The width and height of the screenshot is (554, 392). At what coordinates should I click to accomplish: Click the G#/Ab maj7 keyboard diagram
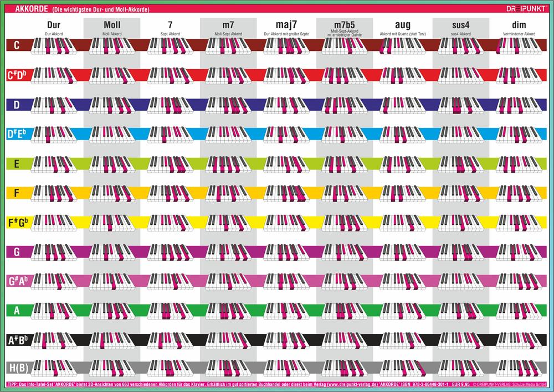(x=286, y=281)
